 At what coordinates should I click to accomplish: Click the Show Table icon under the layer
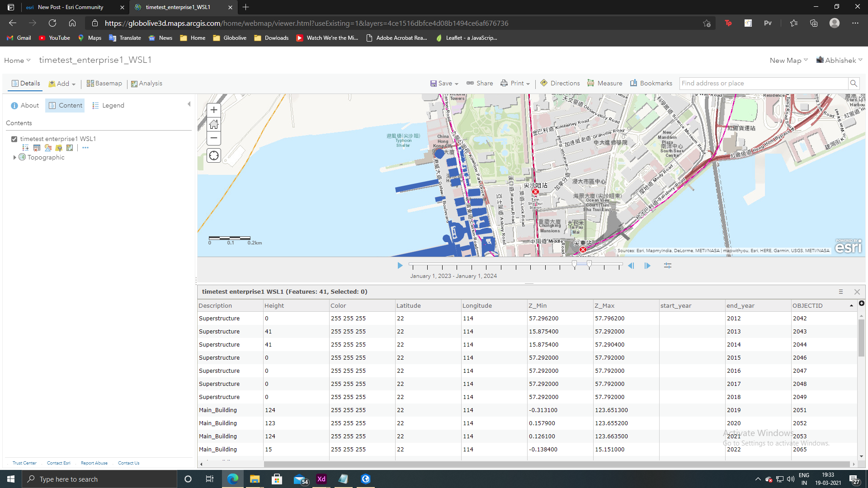pyautogui.click(x=37, y=147)
